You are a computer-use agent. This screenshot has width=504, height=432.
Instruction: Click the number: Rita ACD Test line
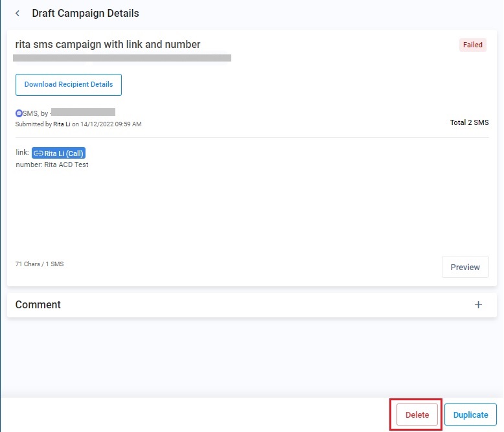[52, 165]
